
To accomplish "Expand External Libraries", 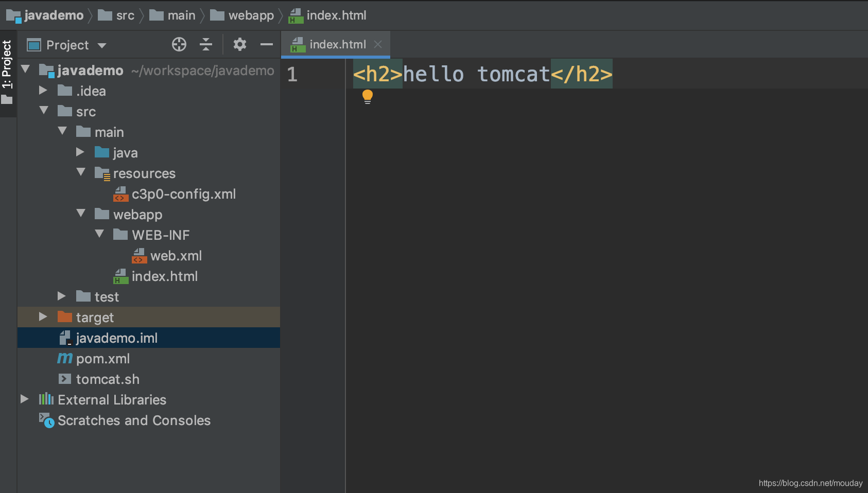I will (x=24, y=399).
